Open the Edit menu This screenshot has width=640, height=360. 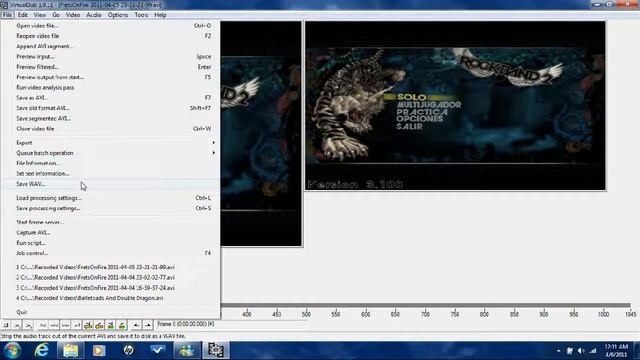point(22,15)
